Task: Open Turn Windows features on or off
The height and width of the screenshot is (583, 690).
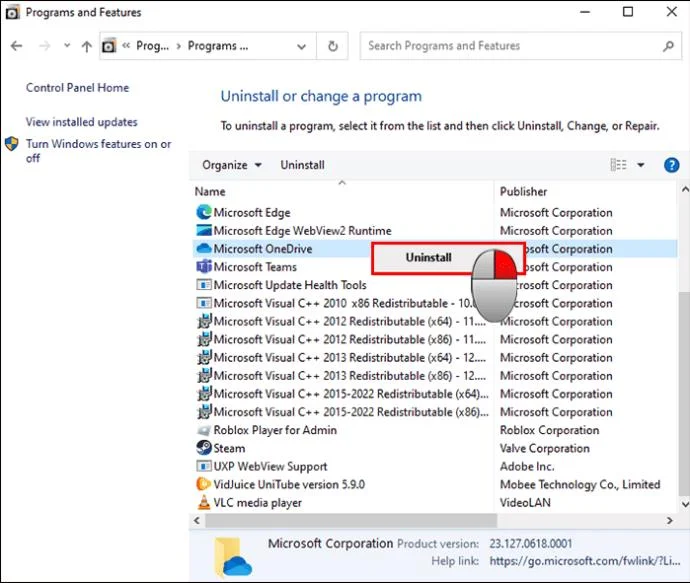Action: 99,150
